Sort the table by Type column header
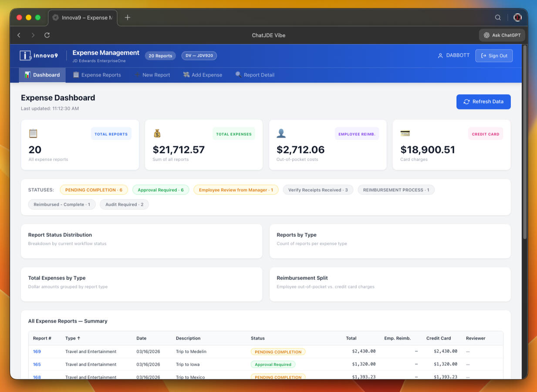The height and width of the screenshot is (392, 537). [x=73, y=338]
